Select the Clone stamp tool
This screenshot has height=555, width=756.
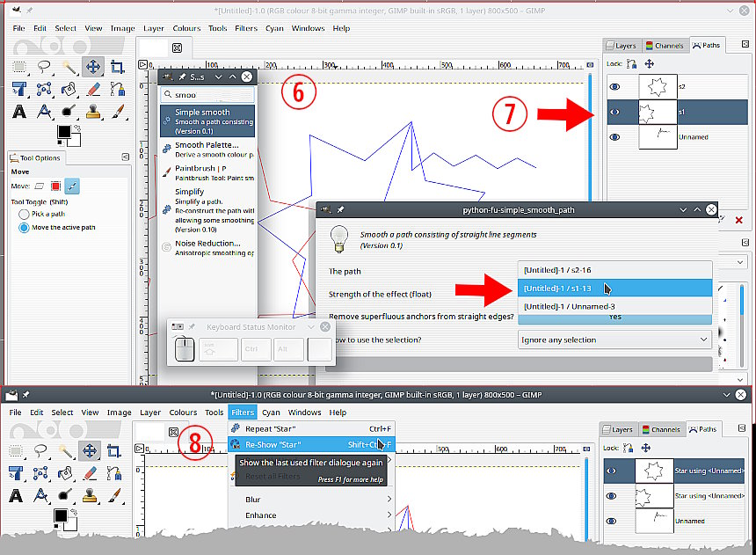click(x=92, y=111)
